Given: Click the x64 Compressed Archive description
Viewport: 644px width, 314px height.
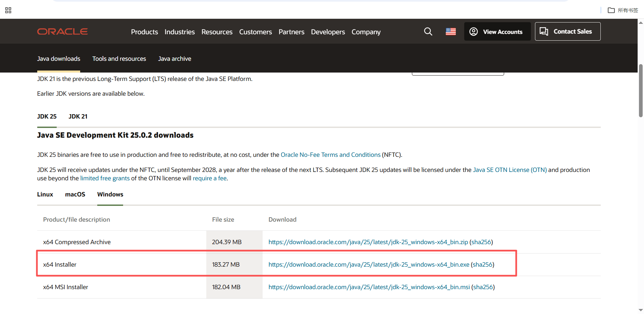Looking at the screenshot, I should coord(77,242).
